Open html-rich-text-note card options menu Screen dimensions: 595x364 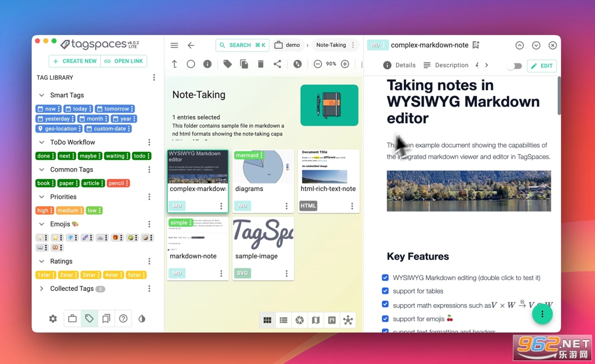coord(352,206)
